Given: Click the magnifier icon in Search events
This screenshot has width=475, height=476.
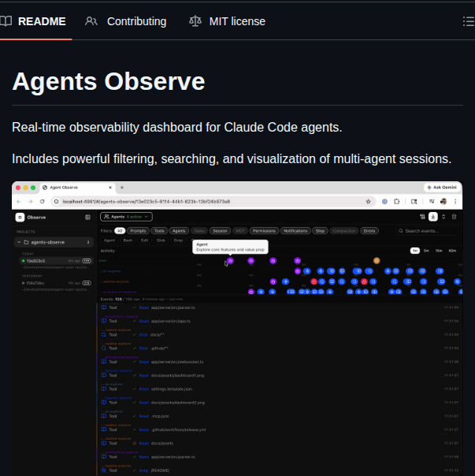Looking at the screenshot, I should click(x=401, y=231).
